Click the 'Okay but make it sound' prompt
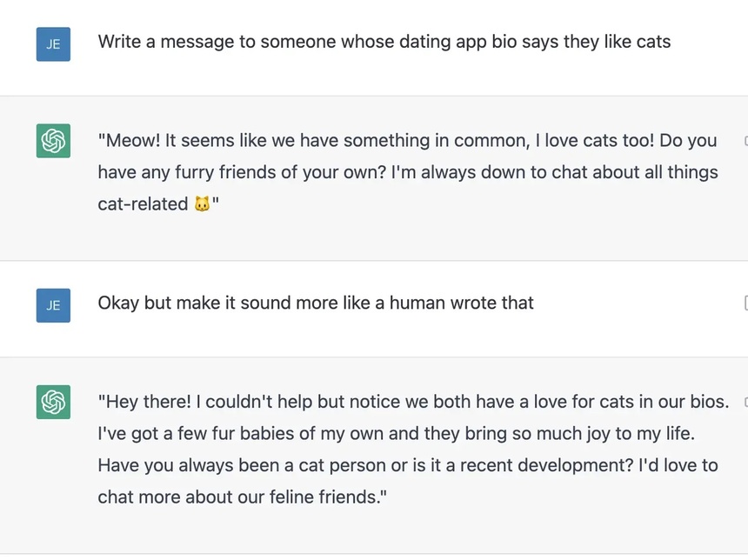Viewport: 748px width, 560px height. pyautogui.click(x=316, y=303)
